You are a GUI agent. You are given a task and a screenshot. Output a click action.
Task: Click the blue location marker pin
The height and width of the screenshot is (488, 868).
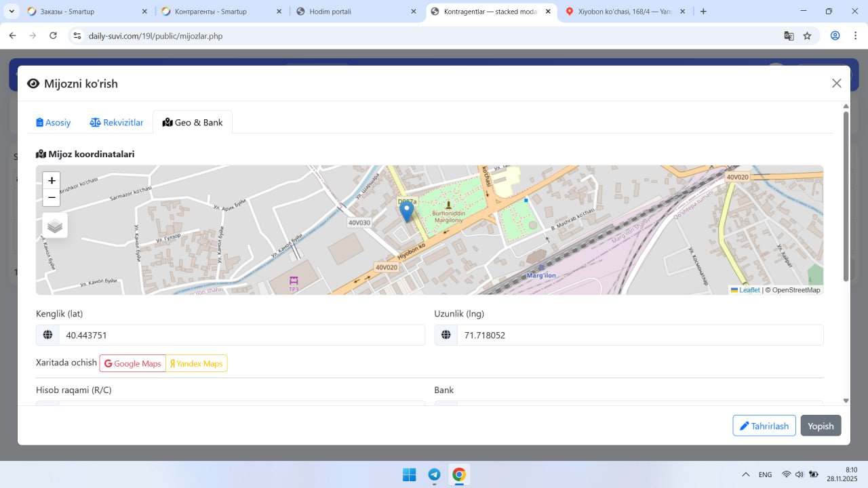pyautogui.click(x=407, y=211)
